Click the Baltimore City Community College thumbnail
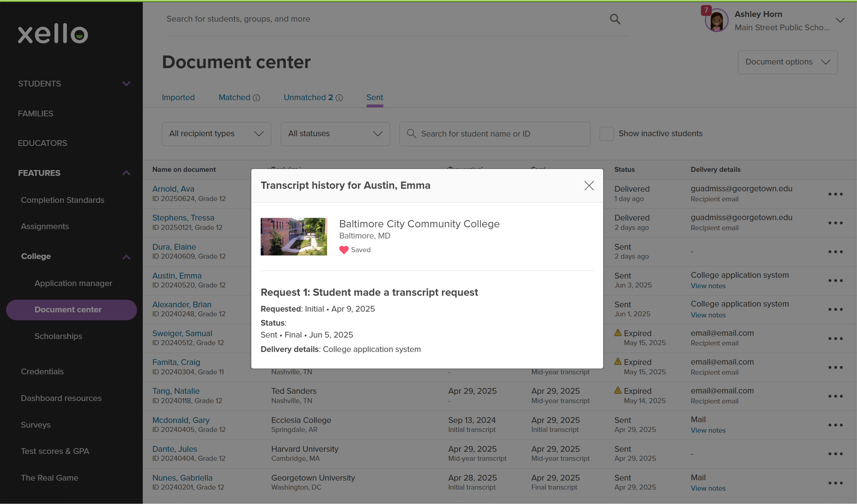The width and height of the screenshot is (857, 504). pos(293,237)
